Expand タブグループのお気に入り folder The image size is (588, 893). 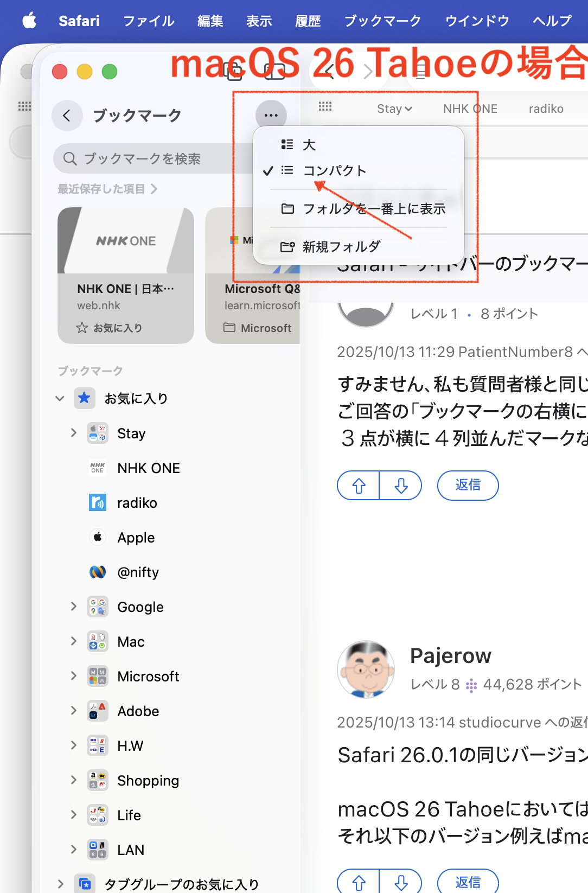click(61, 884)
